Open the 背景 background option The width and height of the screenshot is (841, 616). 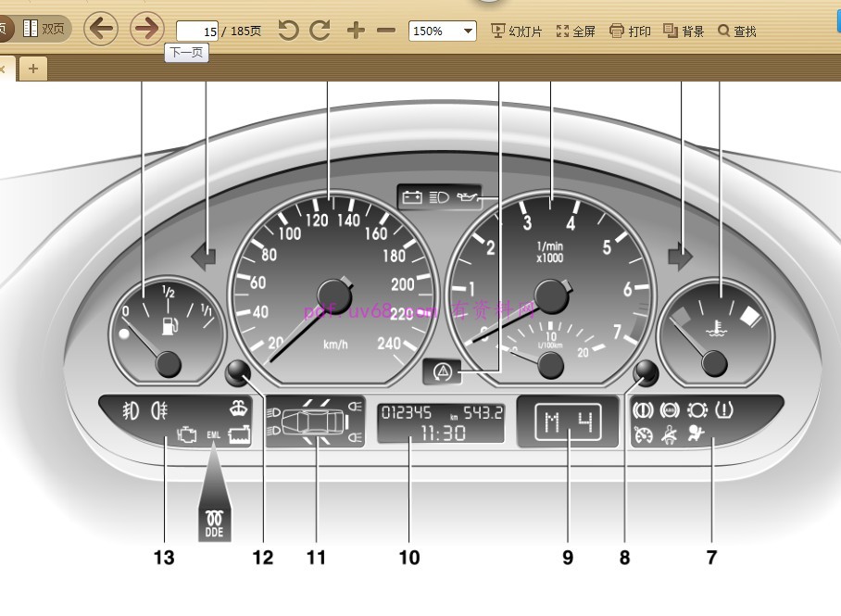684,31
